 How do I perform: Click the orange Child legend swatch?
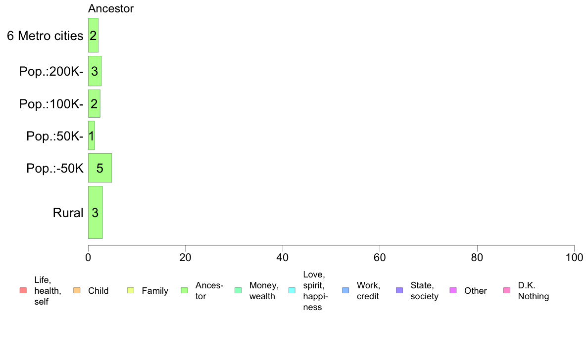pyautogui.click(x=77, y=290)
